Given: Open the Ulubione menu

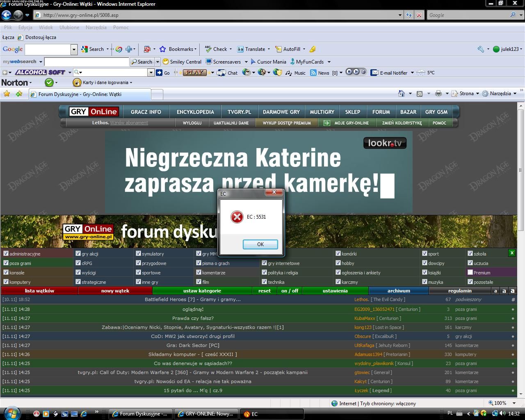Looking at the screenshot, I should [x=69, y=27].
